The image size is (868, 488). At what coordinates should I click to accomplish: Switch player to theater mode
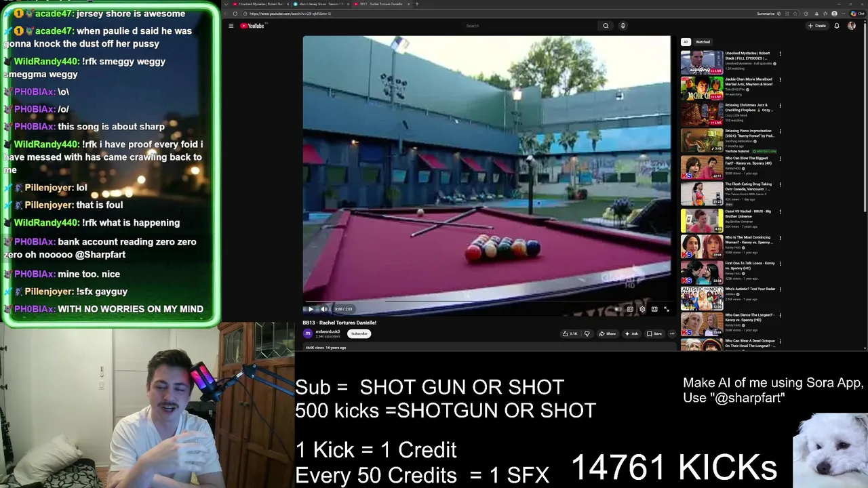coord(654,309)
